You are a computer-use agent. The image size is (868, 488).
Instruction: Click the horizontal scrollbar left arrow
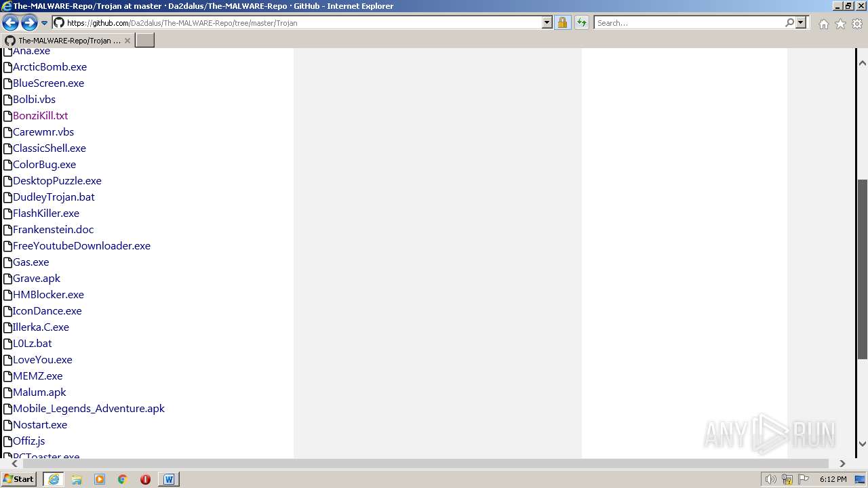point(14,464)
